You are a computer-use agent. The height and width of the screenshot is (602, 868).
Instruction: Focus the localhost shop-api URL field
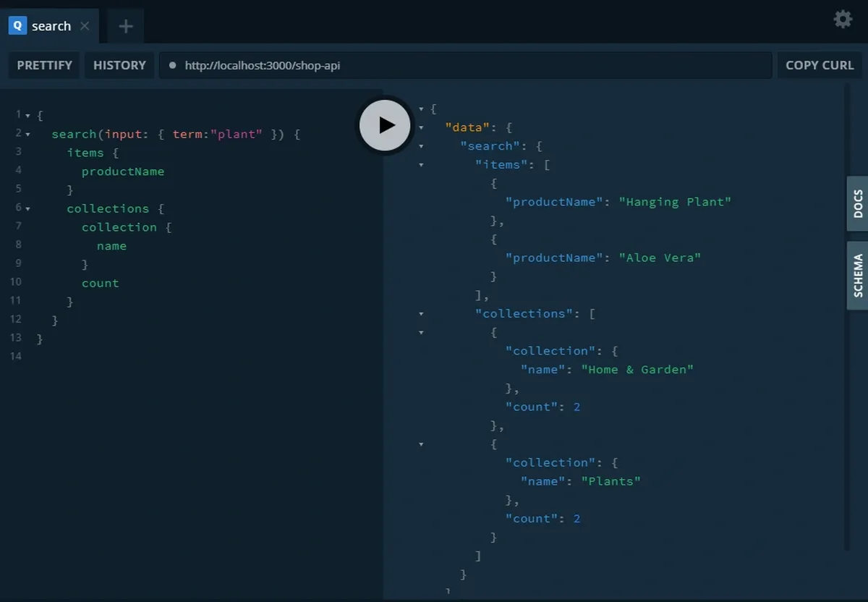(463, 65)
